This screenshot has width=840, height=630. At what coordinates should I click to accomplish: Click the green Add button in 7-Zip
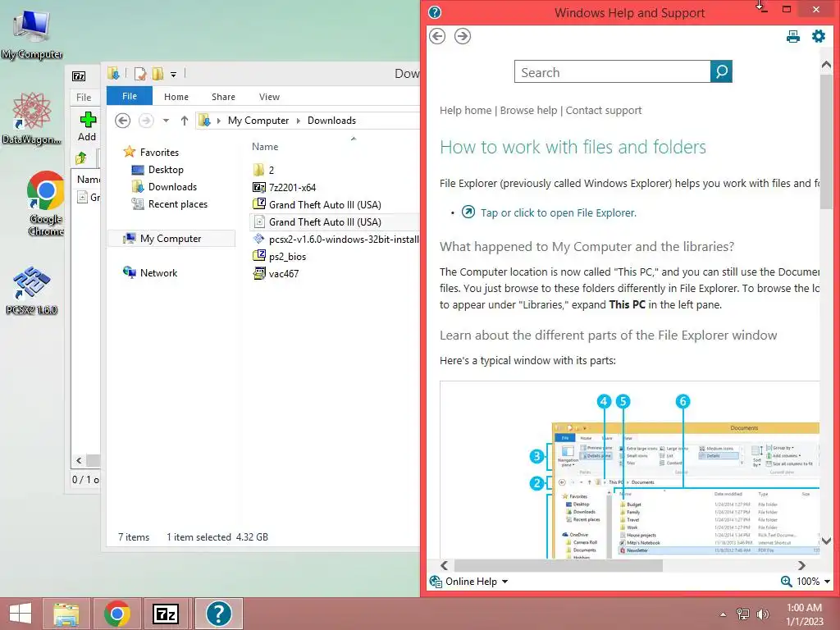click(x=87, y=126)
